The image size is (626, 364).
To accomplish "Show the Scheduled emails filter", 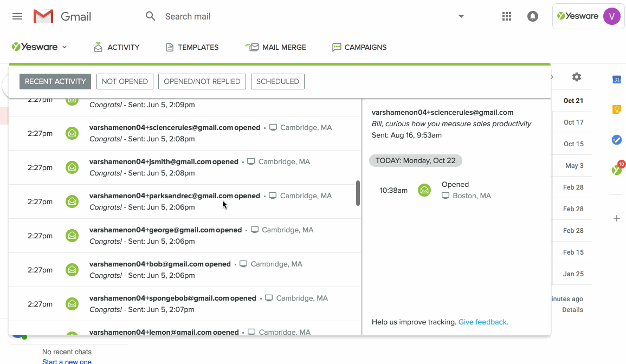I will tap(277, 81).
